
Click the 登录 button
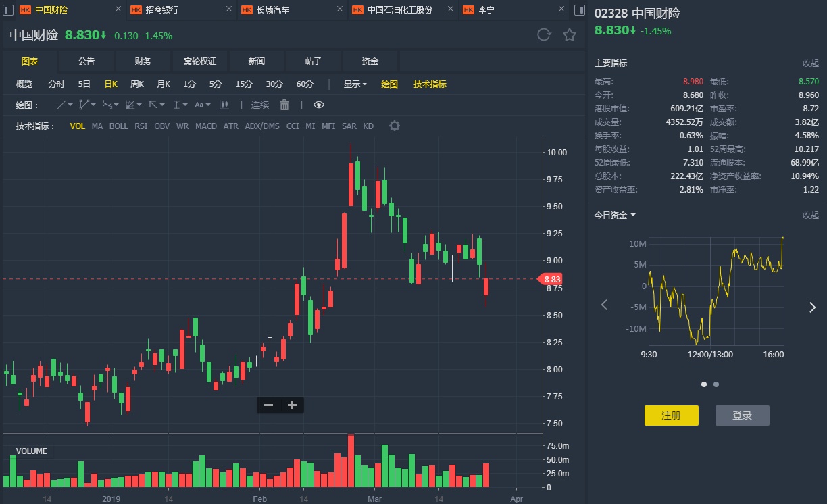tap(742, 415)
